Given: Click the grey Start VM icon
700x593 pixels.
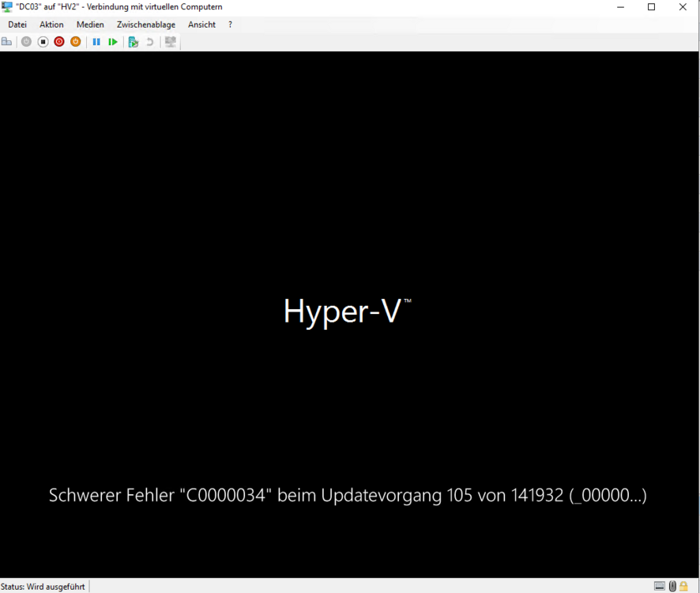Looking at the screenshot, I should tap(26, 42).
